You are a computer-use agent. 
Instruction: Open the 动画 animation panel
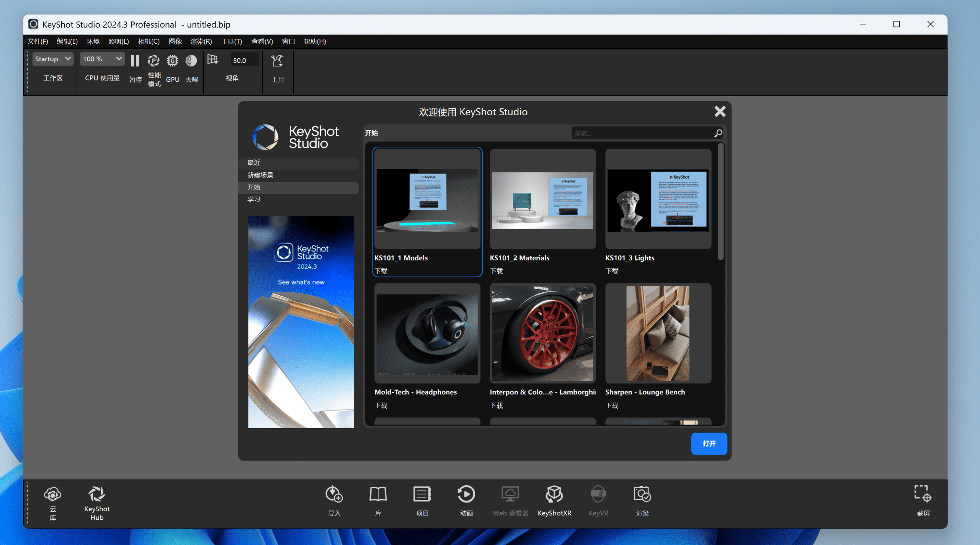(466, 494)
